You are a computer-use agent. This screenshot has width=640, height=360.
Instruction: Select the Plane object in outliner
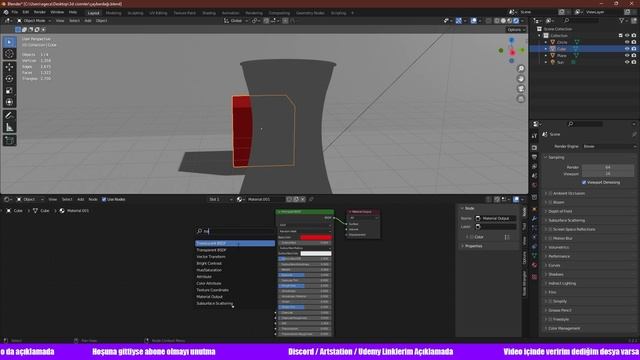[x=562, y=56]
